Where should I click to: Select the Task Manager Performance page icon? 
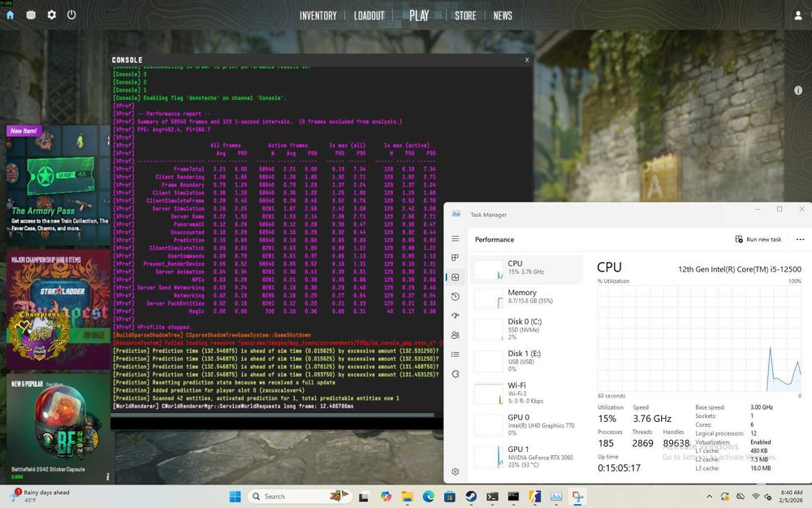[456, 277]
